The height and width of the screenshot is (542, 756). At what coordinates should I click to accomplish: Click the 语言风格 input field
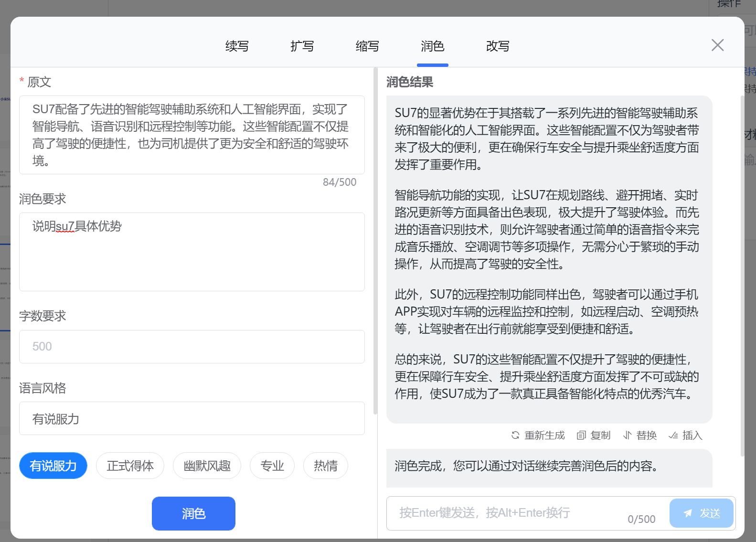click(x=192, y=418)
